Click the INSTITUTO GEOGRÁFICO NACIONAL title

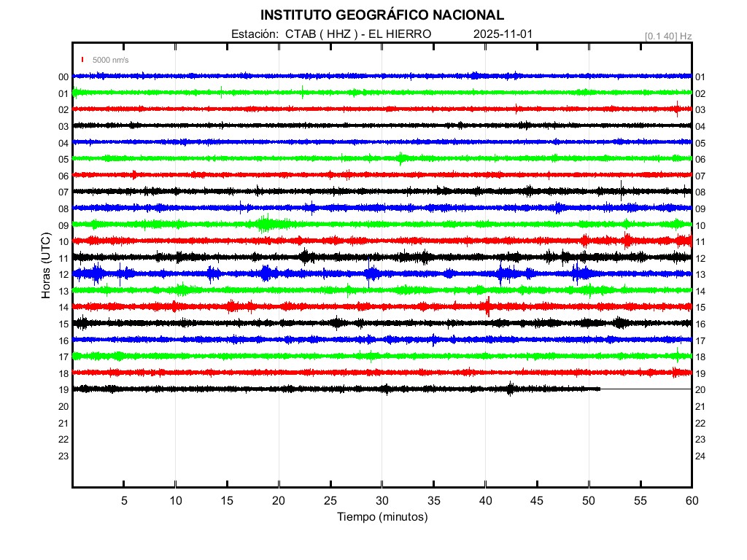click(382, 15)
